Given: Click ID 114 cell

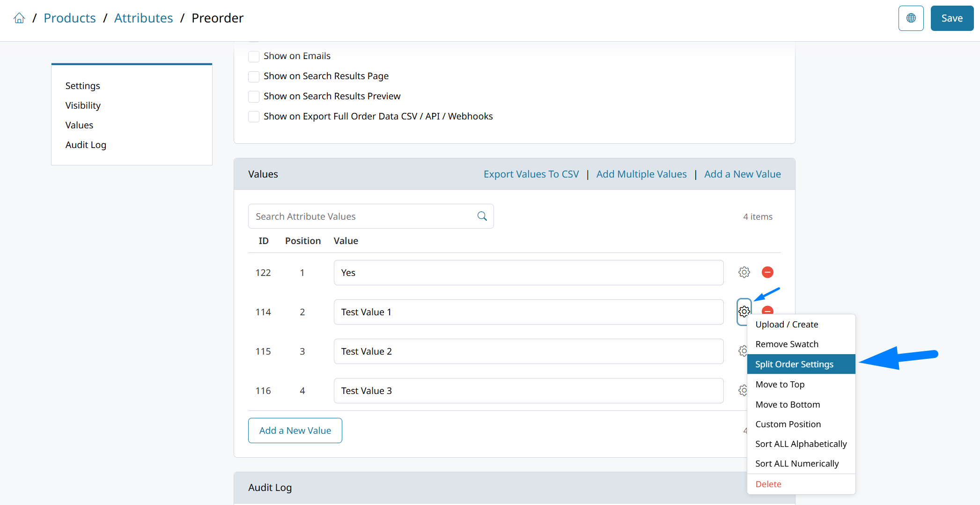Looking at the screenshot, I should (x=263, y=312).
